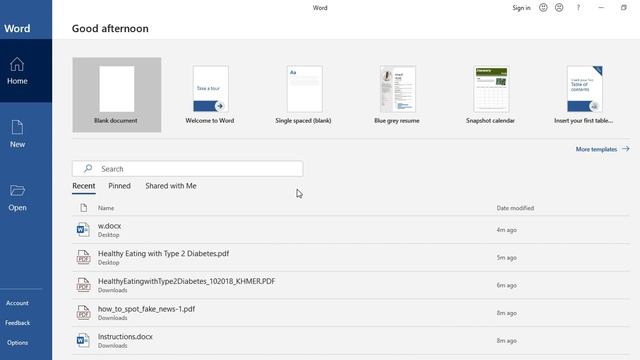Click the file type column header icon
640x360 pixels.
pos(84,208)
